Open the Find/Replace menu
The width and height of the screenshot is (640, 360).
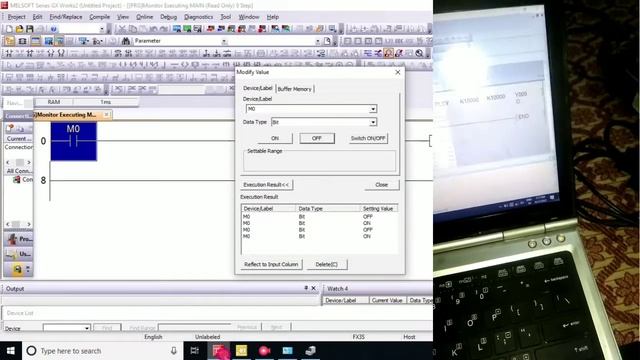point(66,17)
